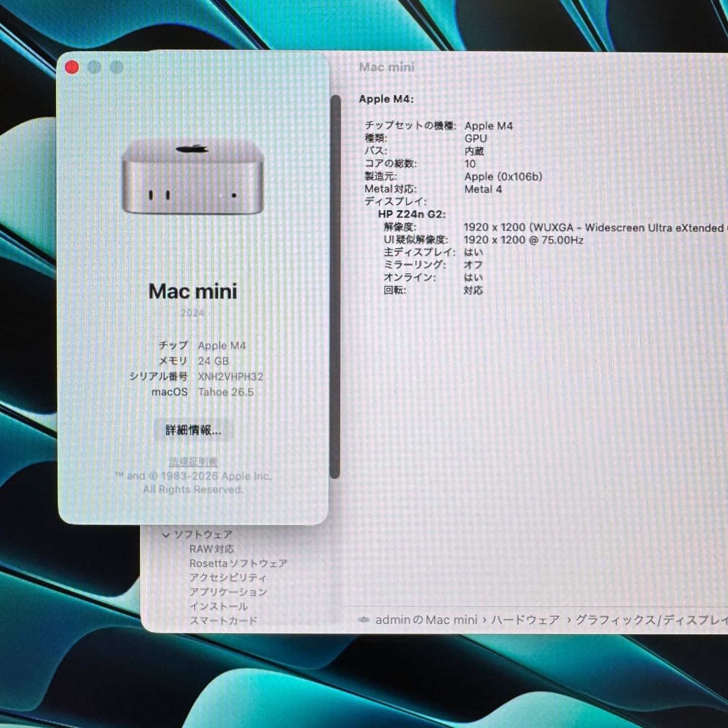Click adminのMac mini in the path bar
728x728 pixels.
click(426, 620)
